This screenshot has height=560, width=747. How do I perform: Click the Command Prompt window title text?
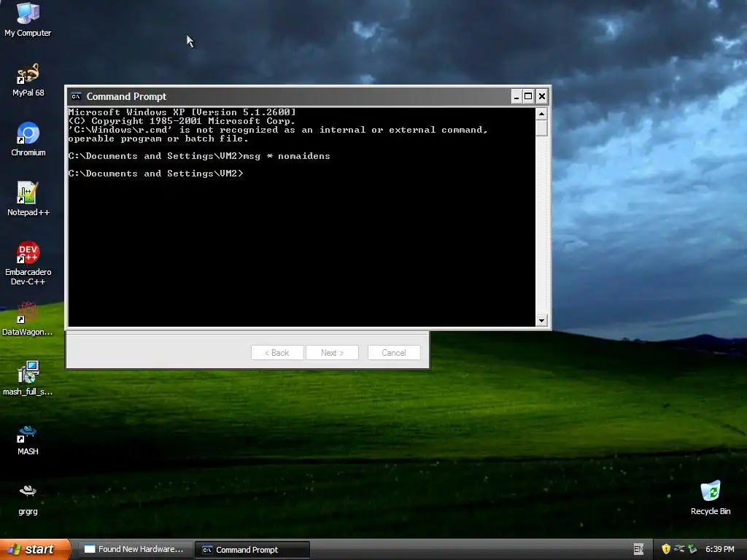pos(126,97)
